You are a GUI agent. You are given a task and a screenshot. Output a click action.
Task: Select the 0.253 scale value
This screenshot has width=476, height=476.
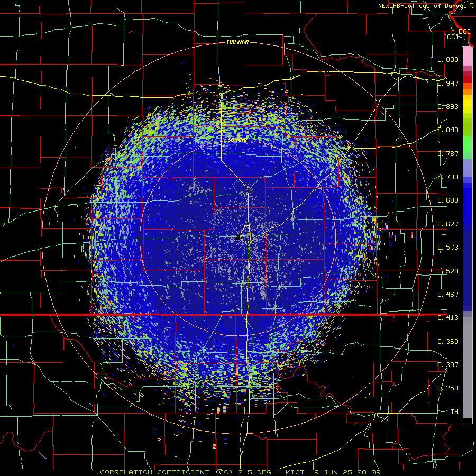pyautogui.click(x=448, y=388)
